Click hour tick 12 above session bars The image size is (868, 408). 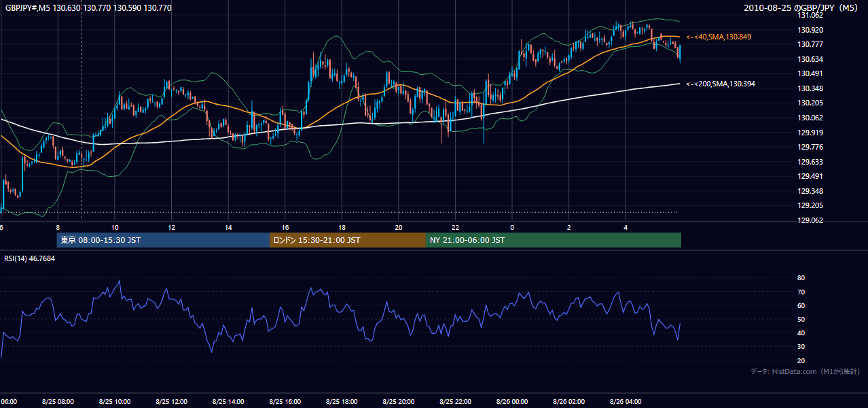point(171,227)
